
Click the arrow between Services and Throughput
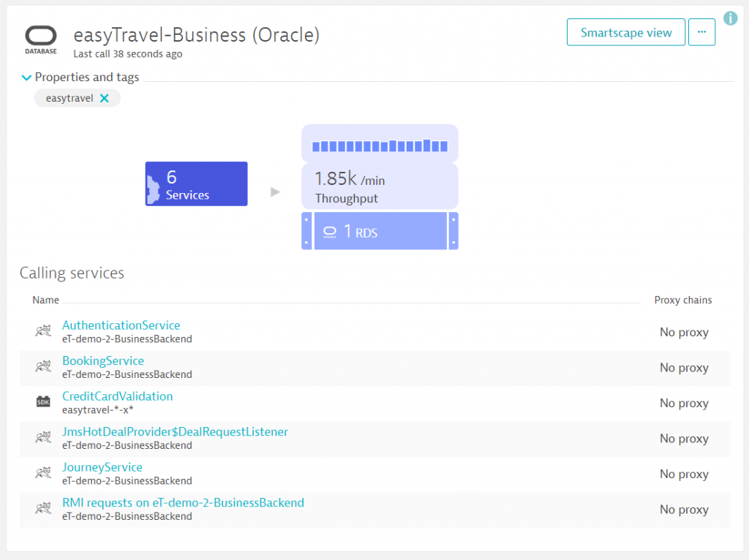point(275,192)
